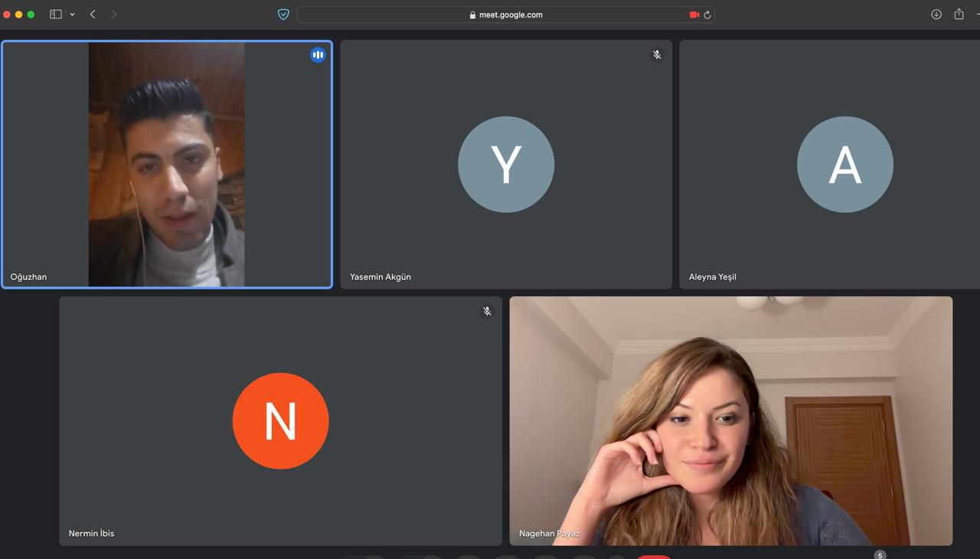Reload the page with the refresh icon
This screenshot has width=980, height=559.
pyautogui.click(x=707, y=15)
